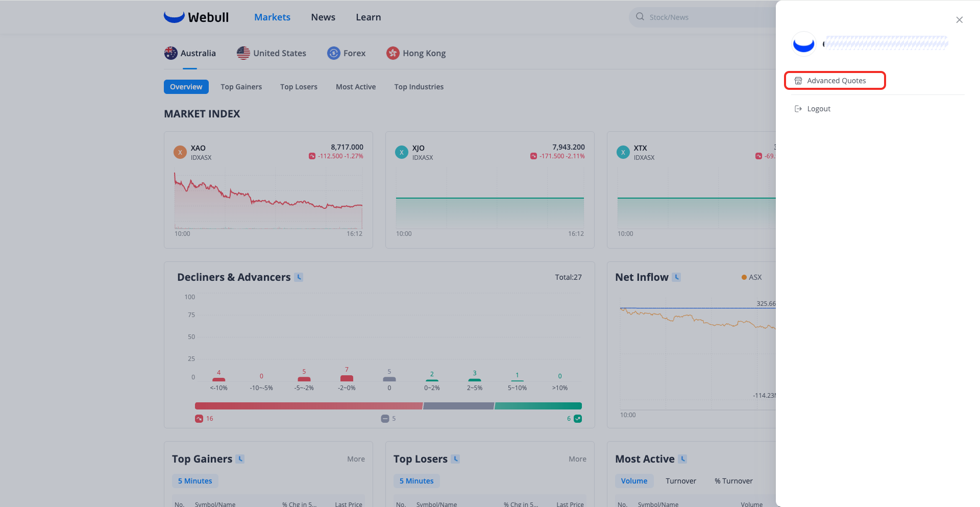This screenshot has width=980, height=507.
Task: Click the 2~5% advancers bar
Action: (475, 380)
